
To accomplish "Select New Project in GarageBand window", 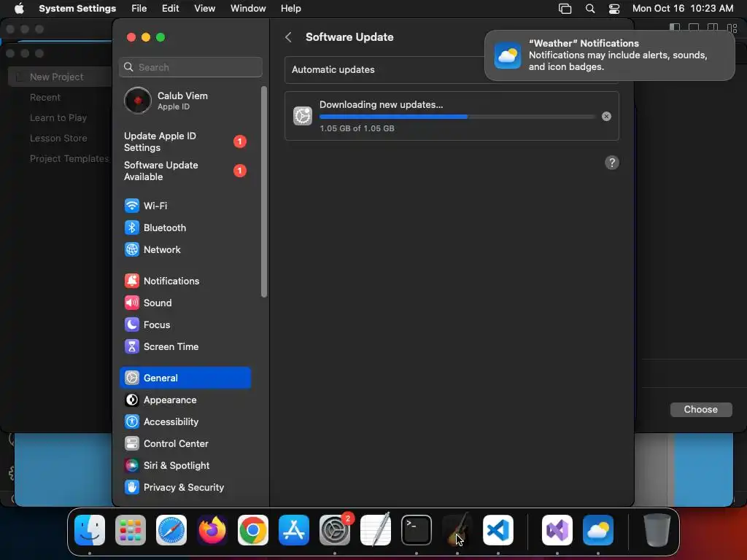I will click(60, 77).
